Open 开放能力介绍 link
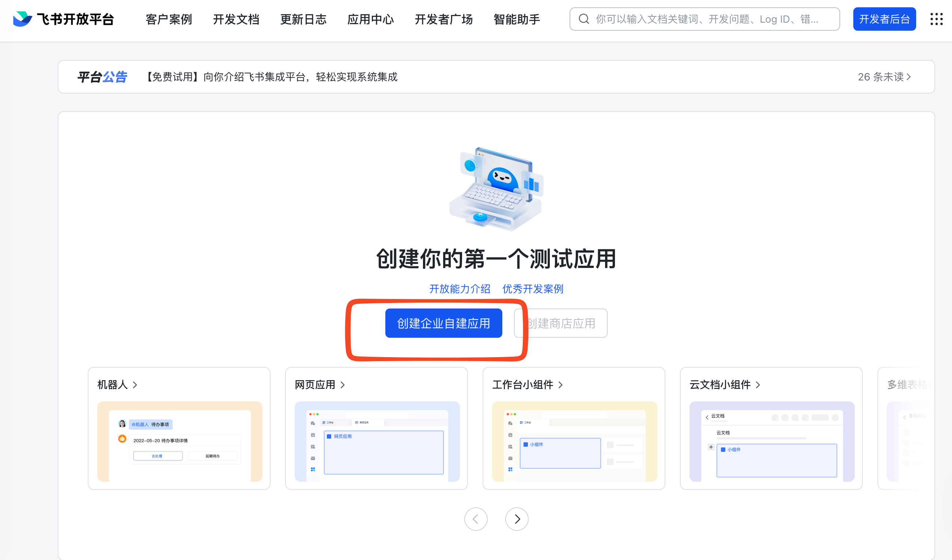Screen dimensions: 952x560 coord(460,288)
